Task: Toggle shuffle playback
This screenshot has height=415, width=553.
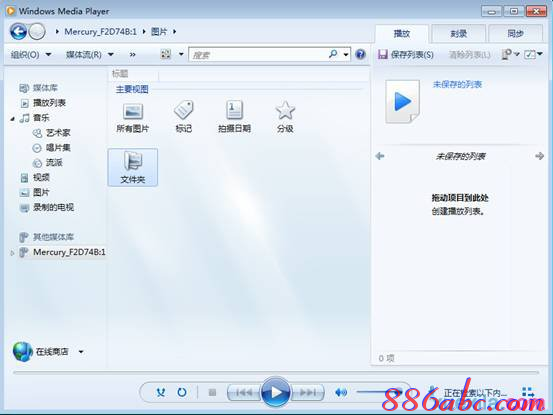Action: [x=161, y=392]
